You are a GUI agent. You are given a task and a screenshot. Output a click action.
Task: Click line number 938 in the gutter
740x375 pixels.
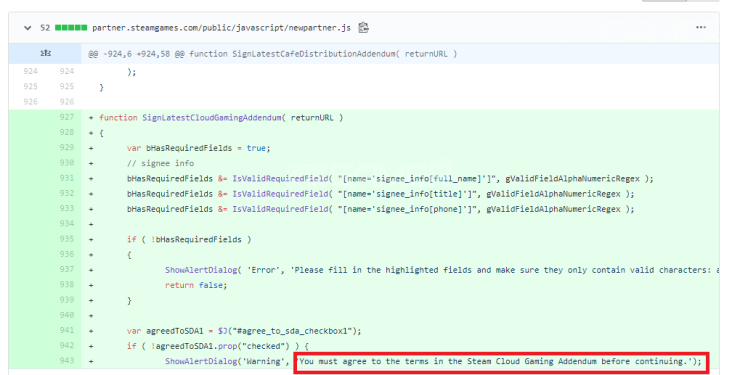pos(67,284)
